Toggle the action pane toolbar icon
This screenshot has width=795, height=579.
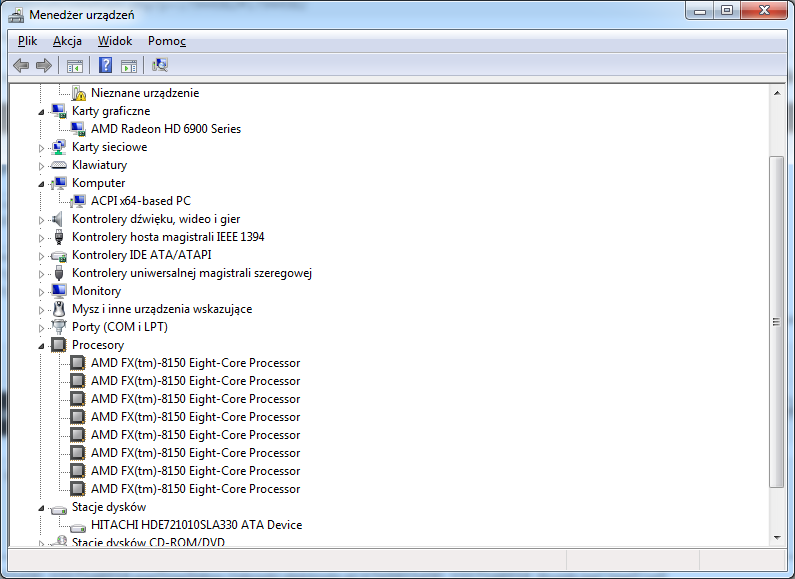pos(129,65)
